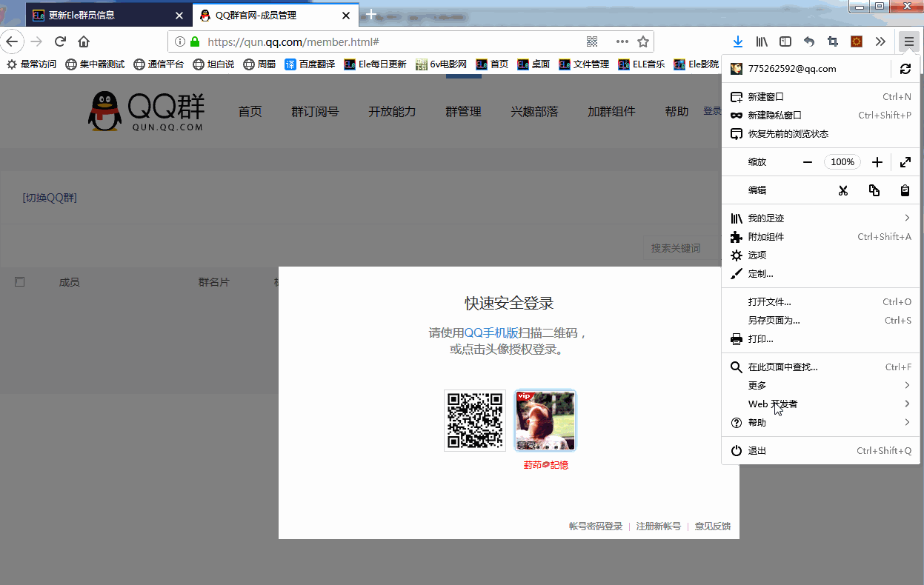
Task: Open the QQ手机版 link
Action: tap(491, 333)
